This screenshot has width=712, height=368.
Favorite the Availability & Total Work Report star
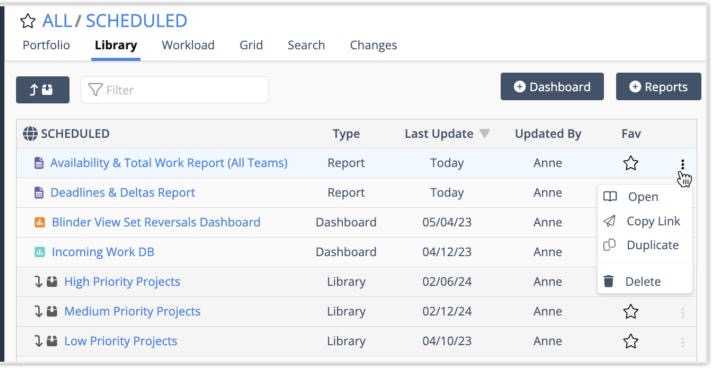631,163
